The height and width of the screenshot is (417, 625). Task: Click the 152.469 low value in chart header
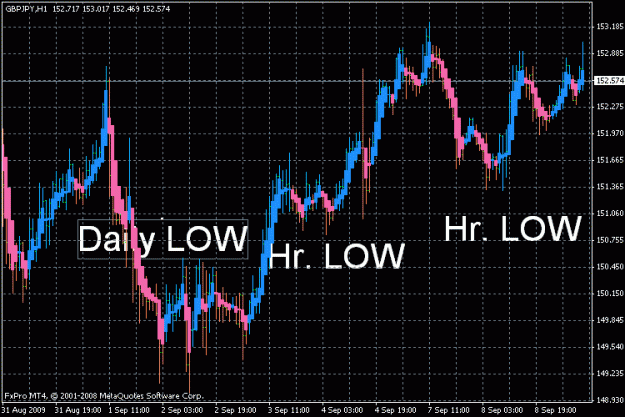tap(126, 9)
